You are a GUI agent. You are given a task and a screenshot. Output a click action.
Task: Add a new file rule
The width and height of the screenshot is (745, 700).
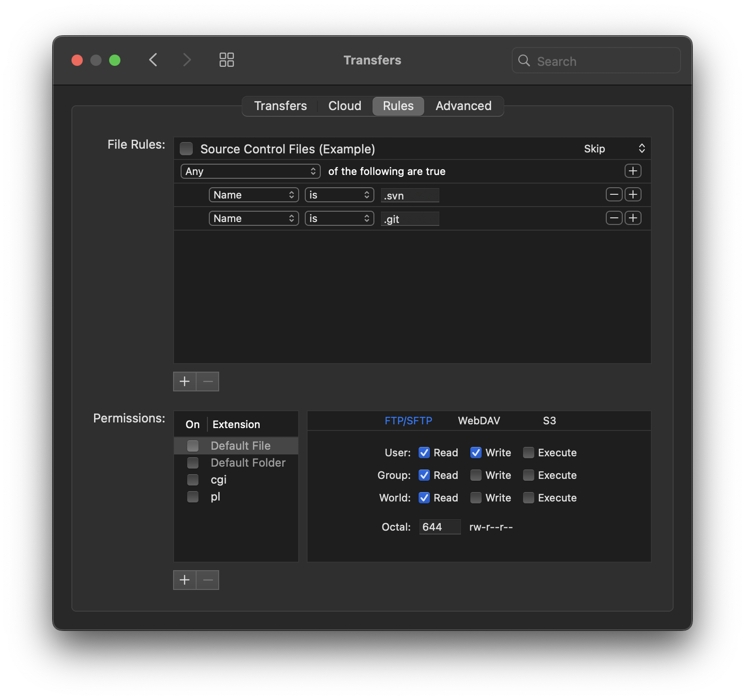pyautogui.click(x=185, y=382)
